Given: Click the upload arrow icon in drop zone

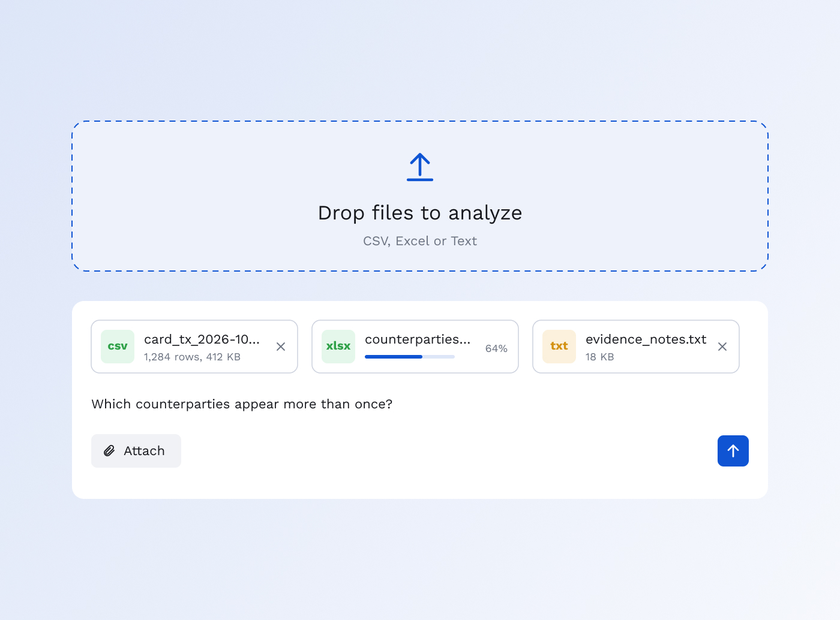Looking at the screenshot, I should (x=420, y=167).
